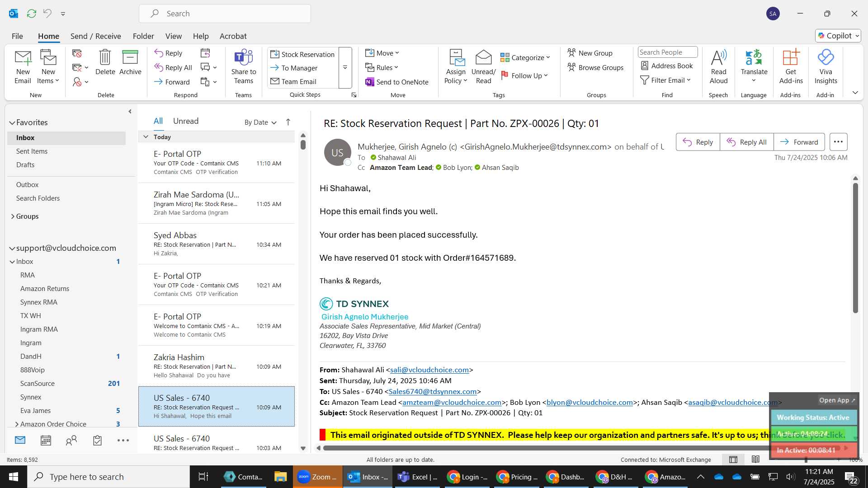Open the By Date sort dropdown
This screenshot has width=868, height=488.
260,122
